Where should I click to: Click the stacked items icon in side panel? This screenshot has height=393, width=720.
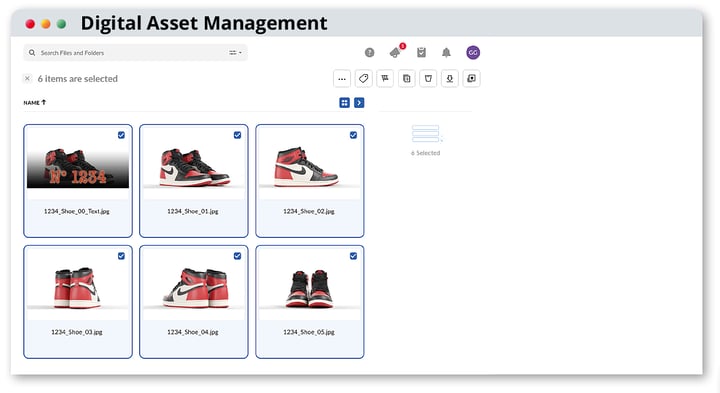click(426, 133)
